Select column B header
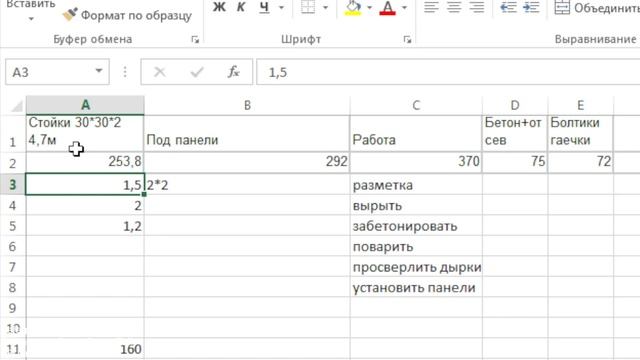Screen dimensions: 640x360 point(247,105)
